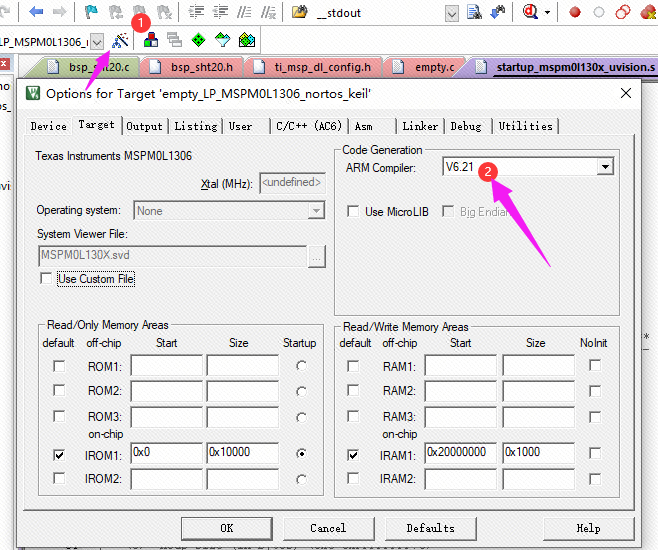This screenshot has height=550, width=658.
Task: Open Manage Run-Time Environment green diamond icon
Action: 197,41
